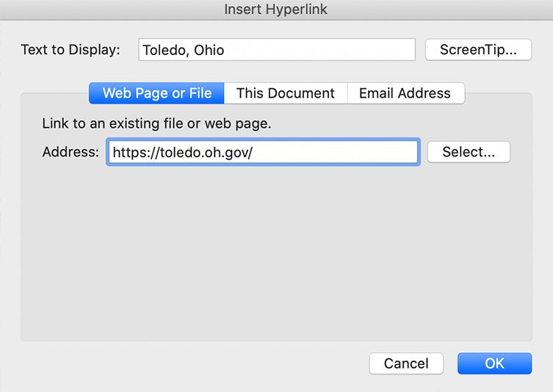Click the Select... button beside Address
This screenshot has width=553, height=392.
468,152
